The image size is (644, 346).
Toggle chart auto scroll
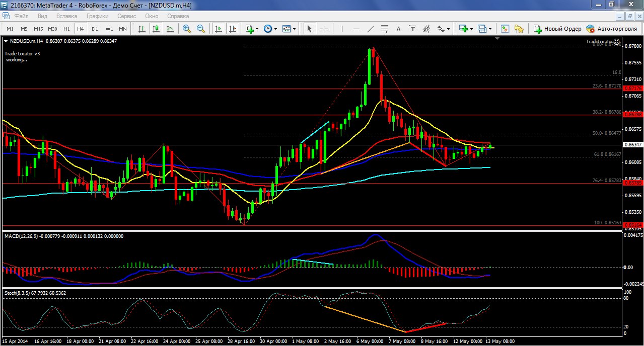[x=218, y=29]
